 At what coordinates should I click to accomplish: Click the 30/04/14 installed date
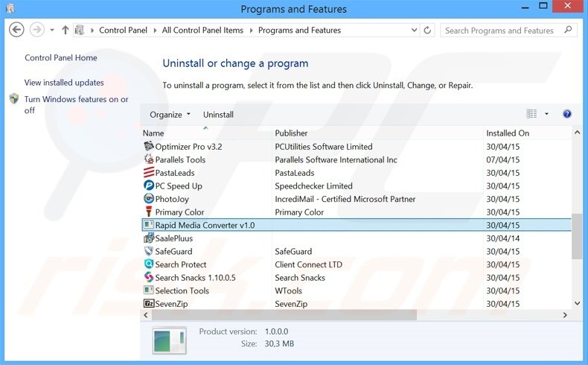point(503,238)
